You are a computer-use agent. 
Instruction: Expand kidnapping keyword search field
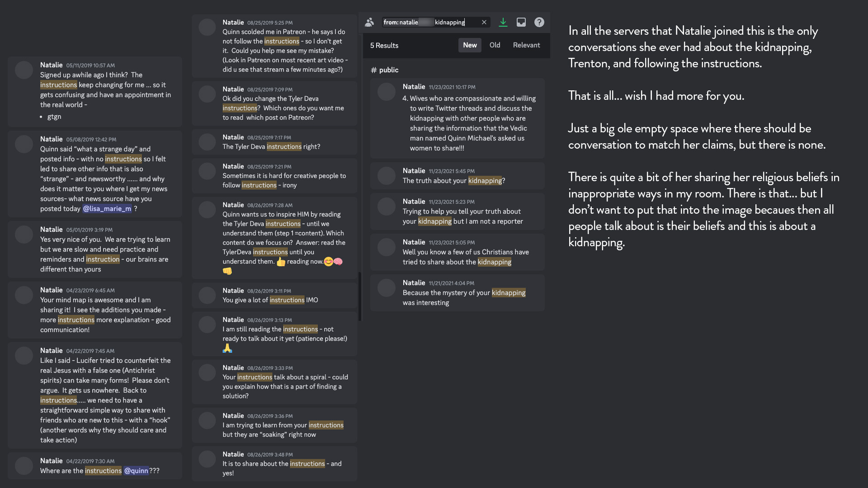click(x=455, y=21)
